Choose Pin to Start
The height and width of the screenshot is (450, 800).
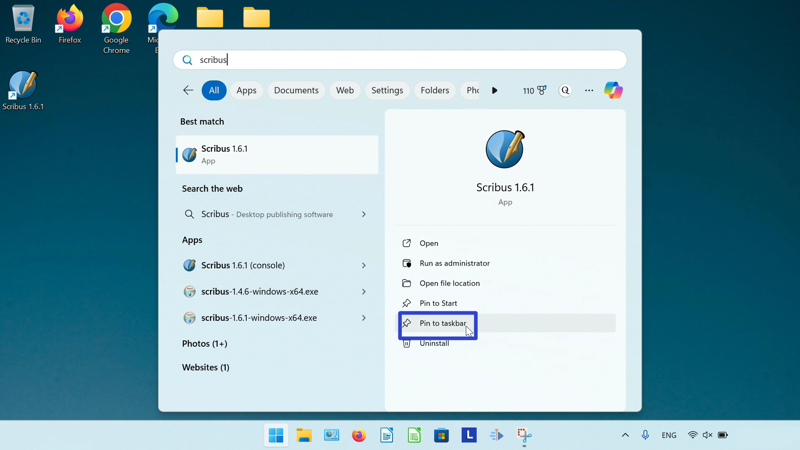pos(507,303)
